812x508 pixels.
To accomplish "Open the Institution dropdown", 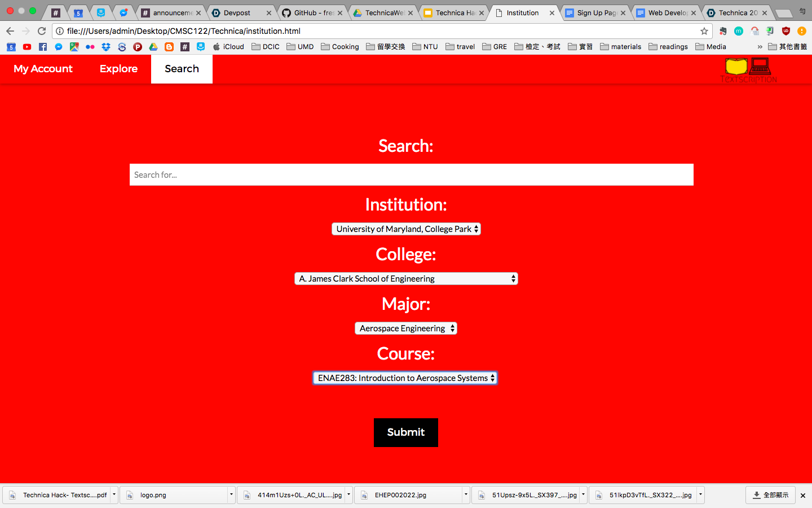I will coord(406,229).
